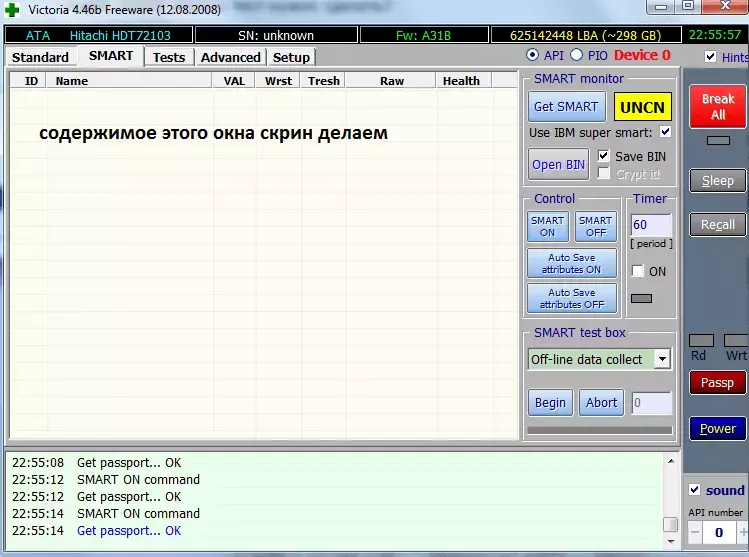Image resolution: width=749 pixels, height=557 pixels.
Task: Click the green cross Victoria app icon
Action: point(11,10)
